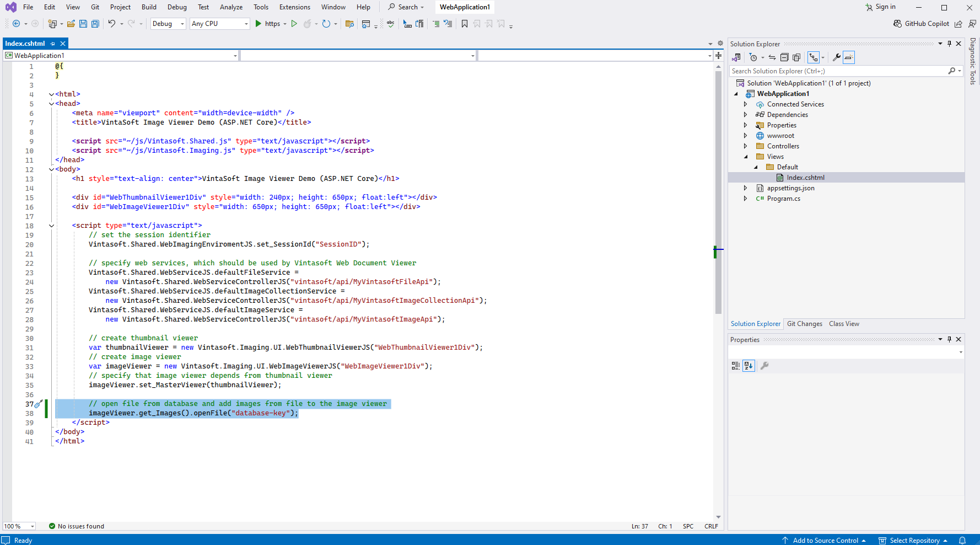Toggle the Preview Selected Items button
The height and width of the screenshot is (545, 980).
[x=849, y=57]
